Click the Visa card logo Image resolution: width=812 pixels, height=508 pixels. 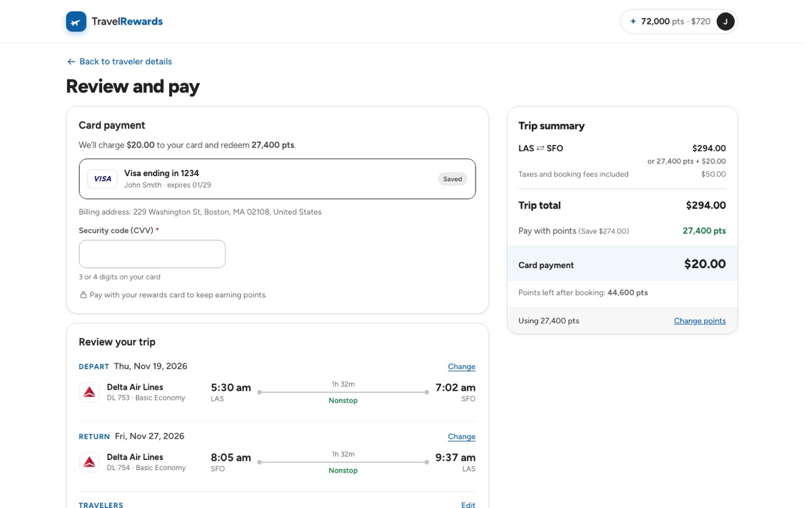click(102, 179)
